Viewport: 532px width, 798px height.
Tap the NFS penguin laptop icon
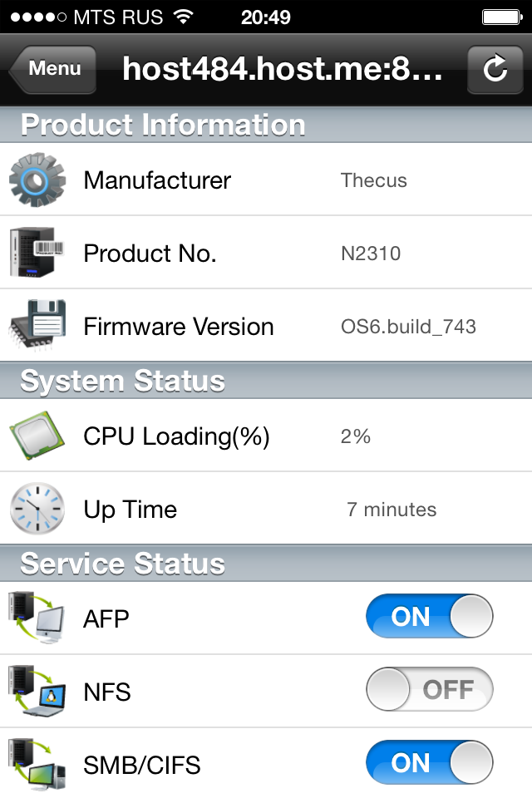click(37, 691)
